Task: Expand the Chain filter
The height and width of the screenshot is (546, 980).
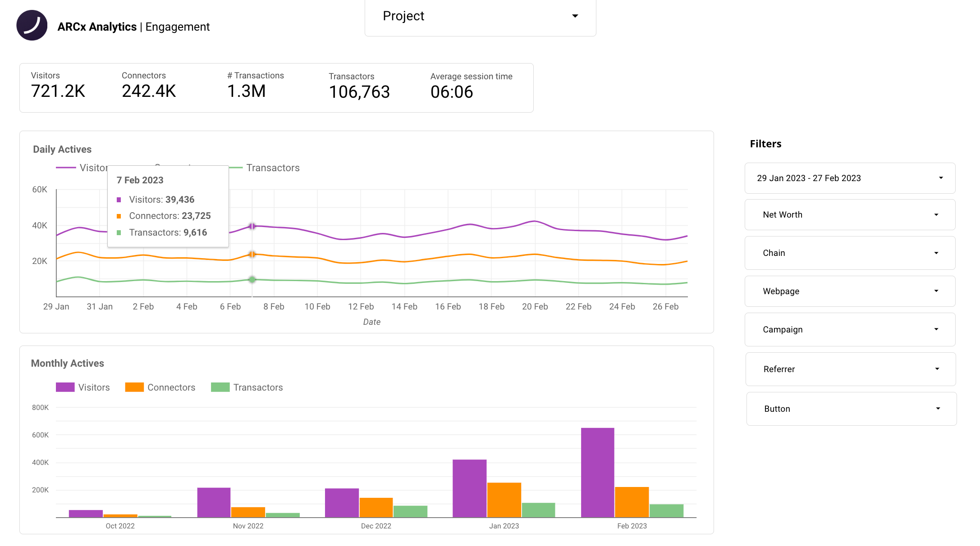Action: (x=850, y=253)
